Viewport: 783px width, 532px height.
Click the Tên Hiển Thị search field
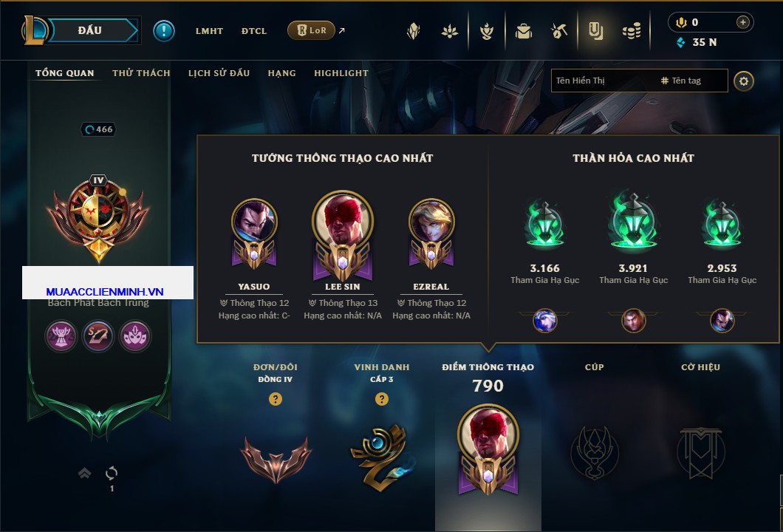click(x=604, y=81)
